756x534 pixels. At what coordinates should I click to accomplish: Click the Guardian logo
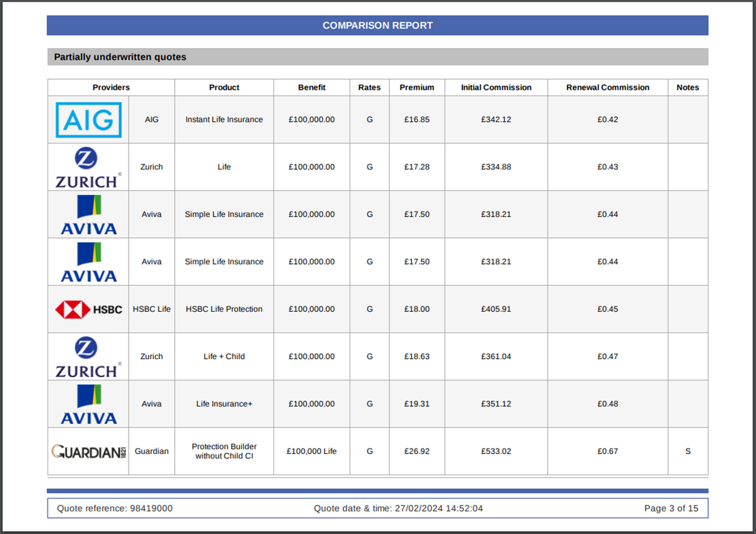88,451
